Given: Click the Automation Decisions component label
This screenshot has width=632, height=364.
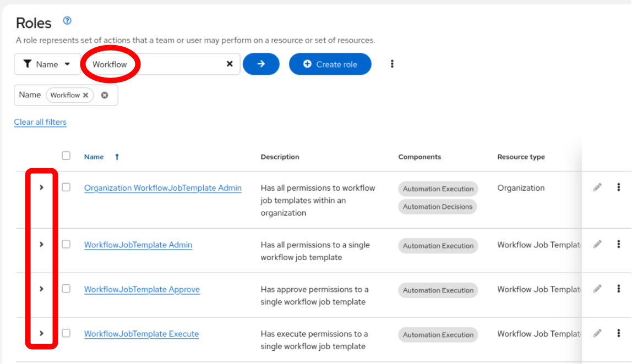Looking at the screenshot, I should [438, 207].
